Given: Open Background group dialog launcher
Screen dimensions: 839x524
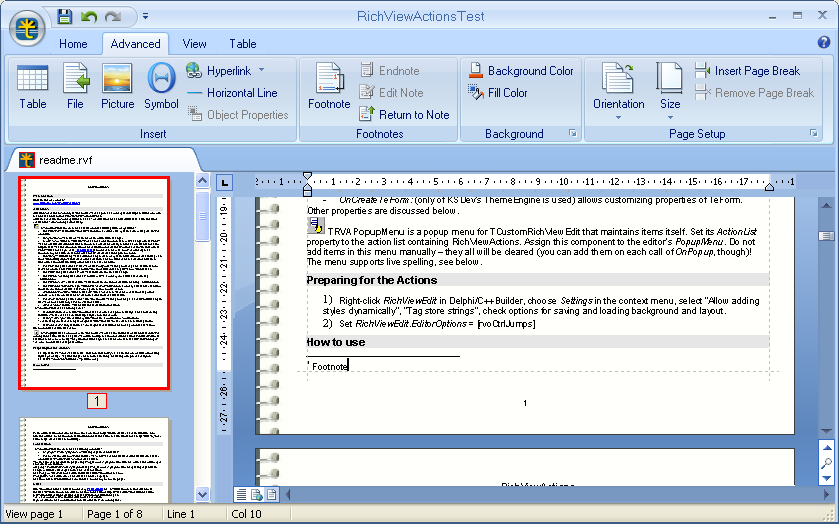Looking at the screenshot, I should (x=572, y=133).
